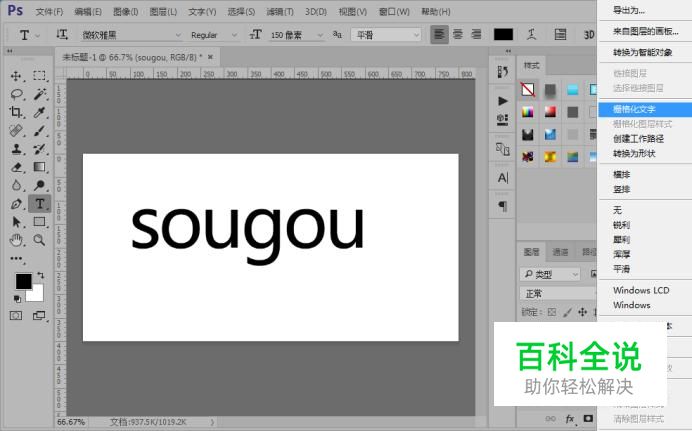692x431 pixels.
Task: Expand the status bar info arrow
Action: [213, 422]
